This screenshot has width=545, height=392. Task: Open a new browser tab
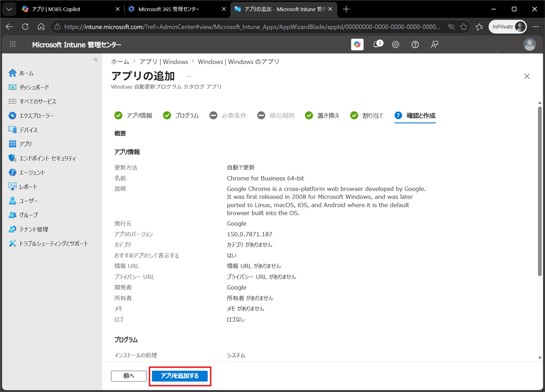click(346, 9)
